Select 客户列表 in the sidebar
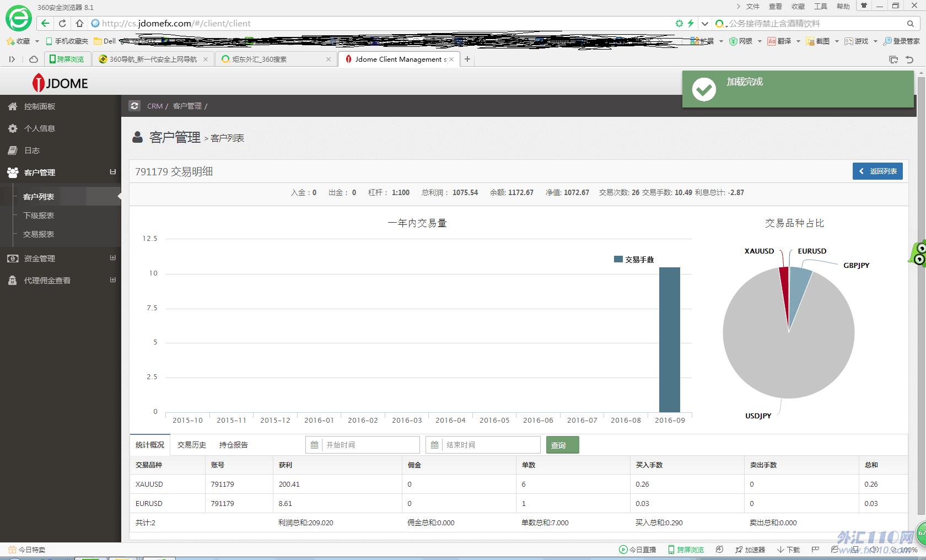The width and height of the screenshot is (926, 560). (x=39, y=197)
